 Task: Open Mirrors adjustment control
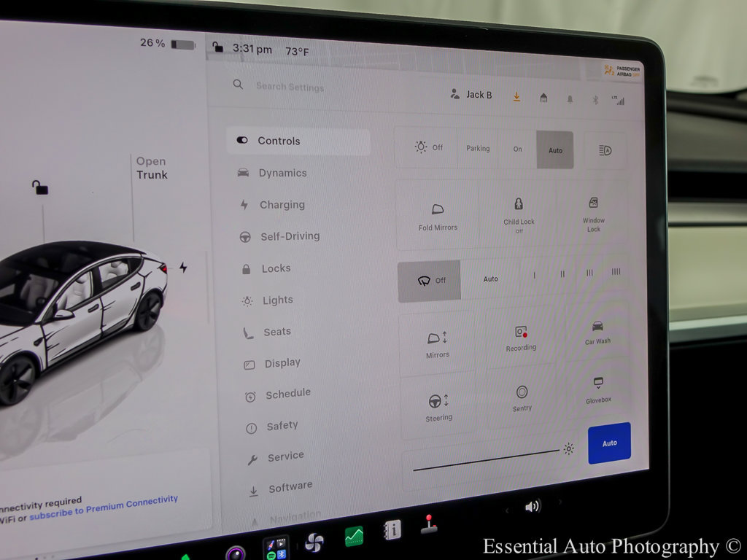point(438,344)
